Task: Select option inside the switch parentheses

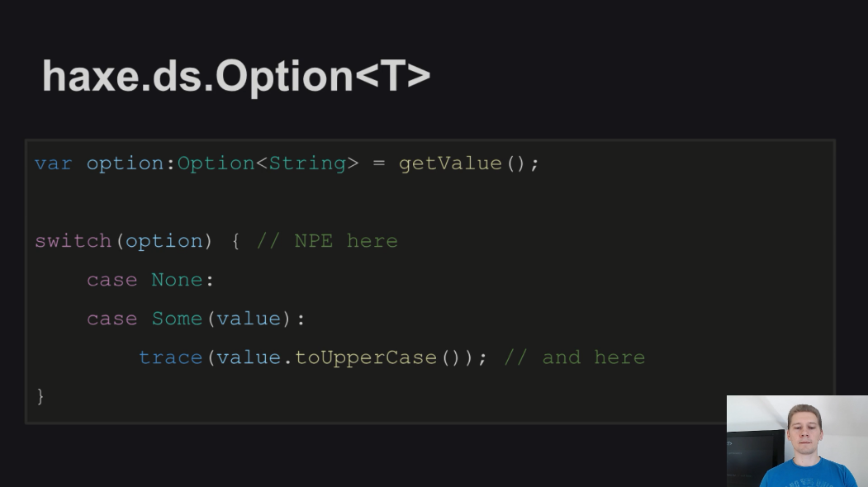Action: coord(164,241)
